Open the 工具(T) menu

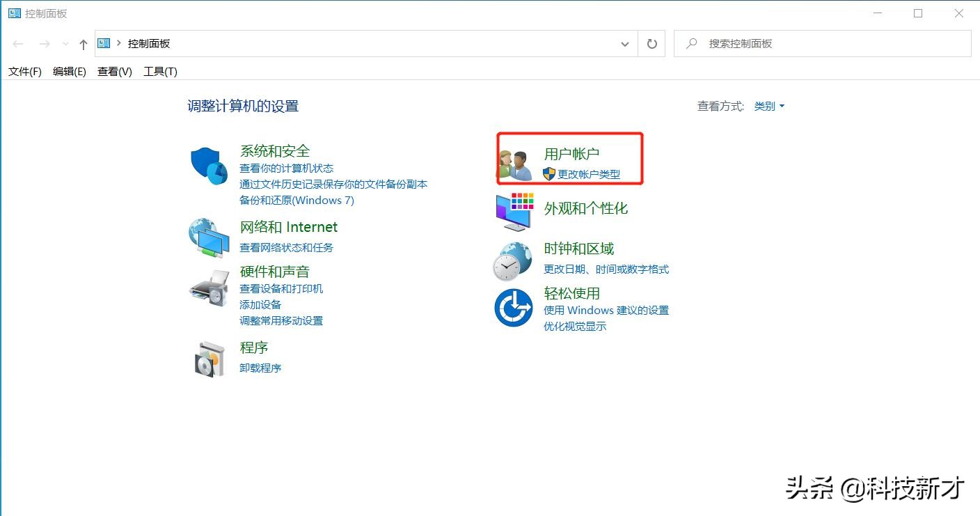click(159, 70)
